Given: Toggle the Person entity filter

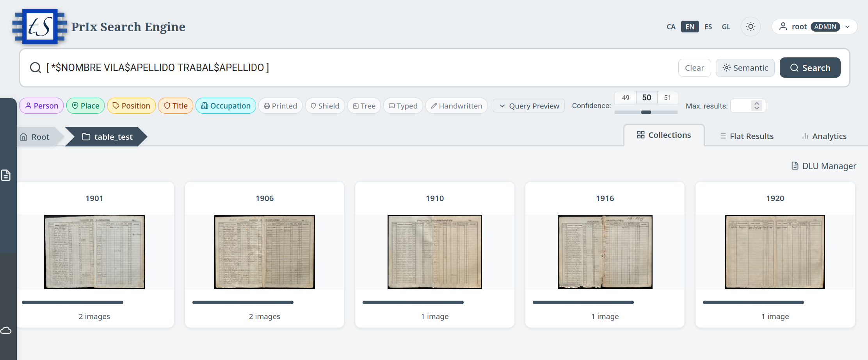Looking at the screenshot, I should point(41,106).
